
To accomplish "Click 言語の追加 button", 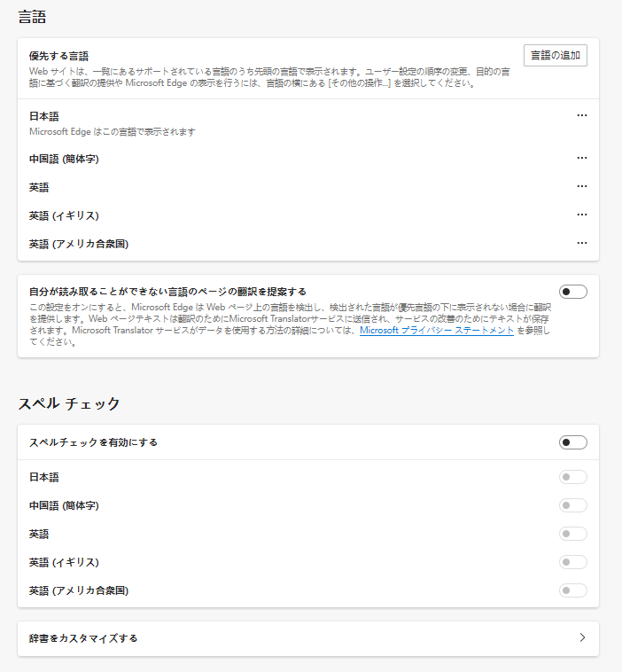I will click(556, 55).
